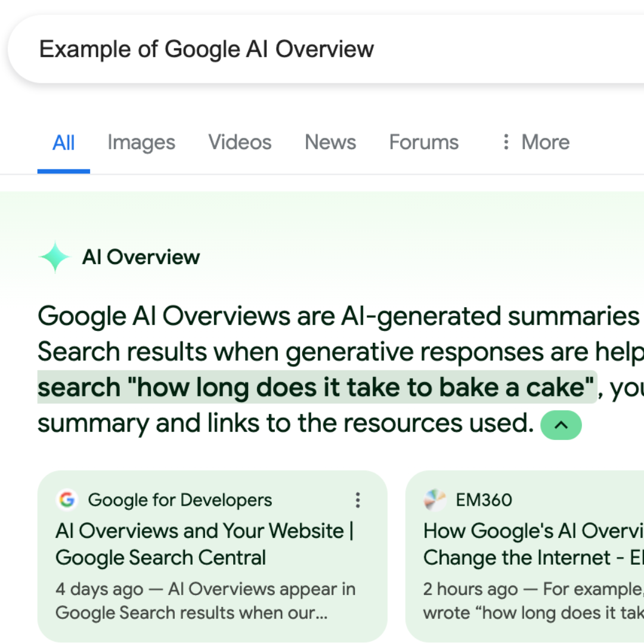Select the Videos search tab

(240, 142)
